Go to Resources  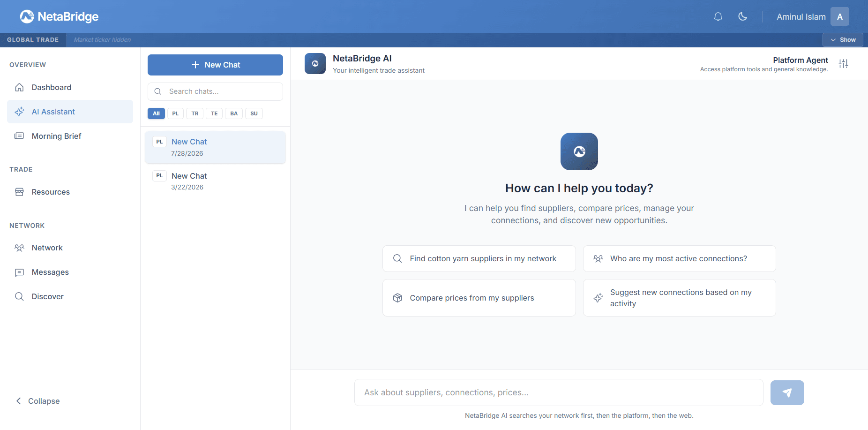tap(70, 192)
